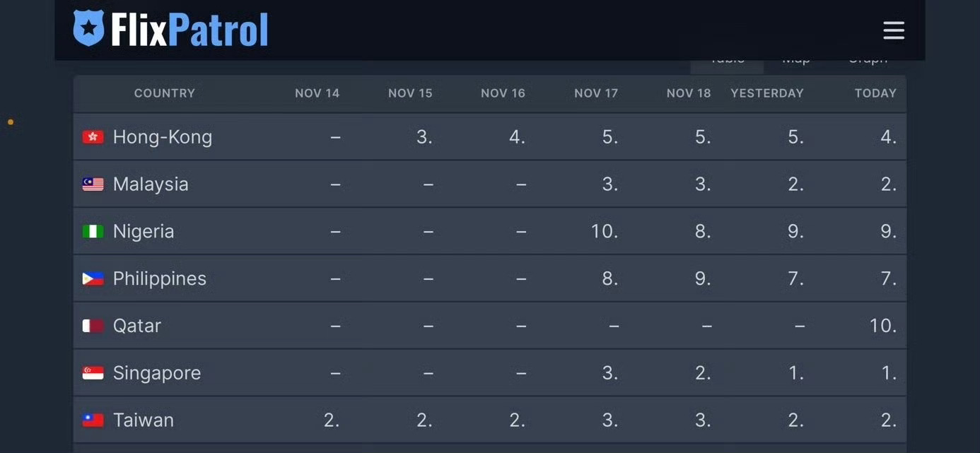Screen dimensions: 980x453
Task: Click the Hong-Kong flag icon
Action: pyautogui.click(x=93, y=137)
